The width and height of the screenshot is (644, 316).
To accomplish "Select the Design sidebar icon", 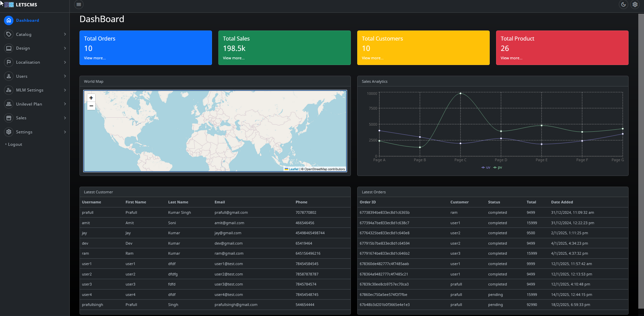I will (x=8, y=48).
